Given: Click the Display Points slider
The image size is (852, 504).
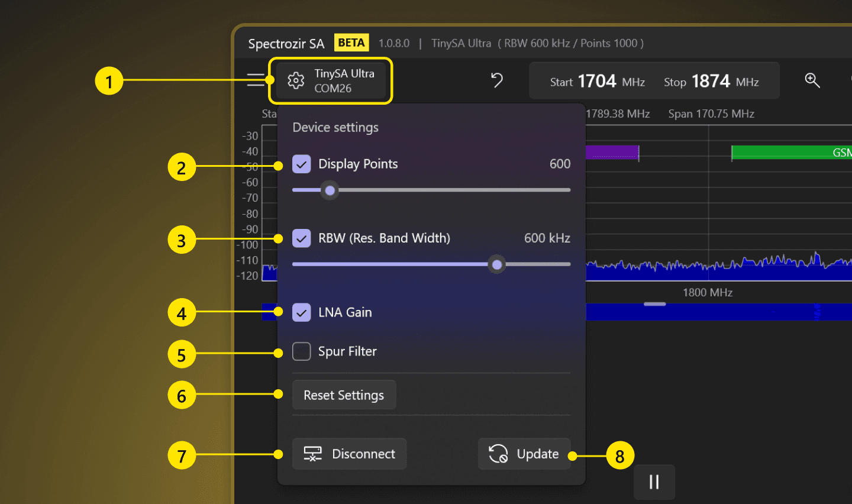Looking at the screenshot, I should click(x=431, y=190).
